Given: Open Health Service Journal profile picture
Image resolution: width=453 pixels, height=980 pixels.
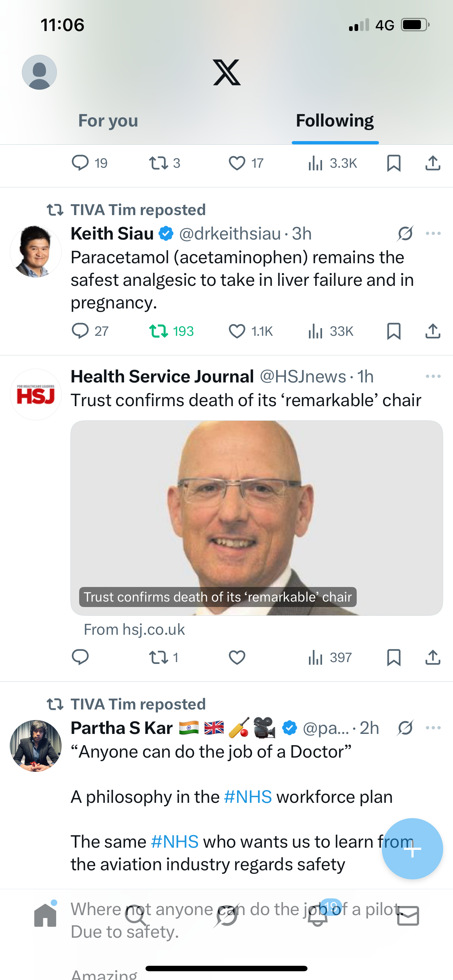Looking at the screenshot, I should click(x=36, y=394).
